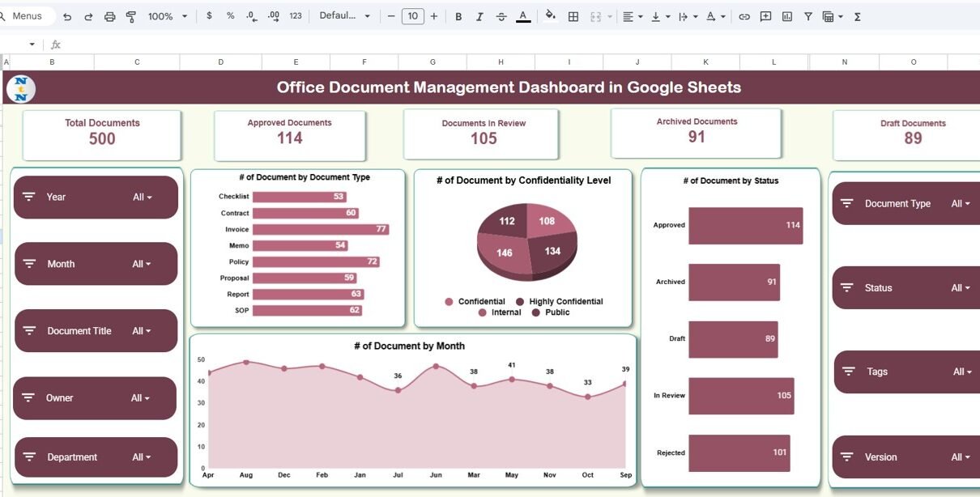This screenshot has height=497, width=980.
Task: Open the fill color picker
Action: 551,16
